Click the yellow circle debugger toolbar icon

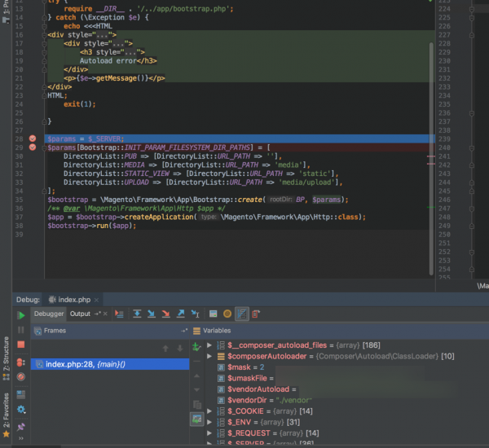pos(227,314)
